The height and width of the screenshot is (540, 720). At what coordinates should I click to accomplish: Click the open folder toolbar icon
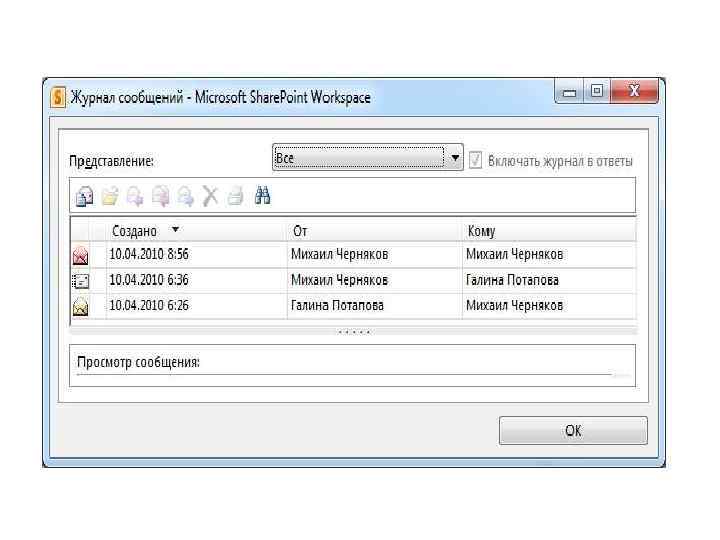110,197
